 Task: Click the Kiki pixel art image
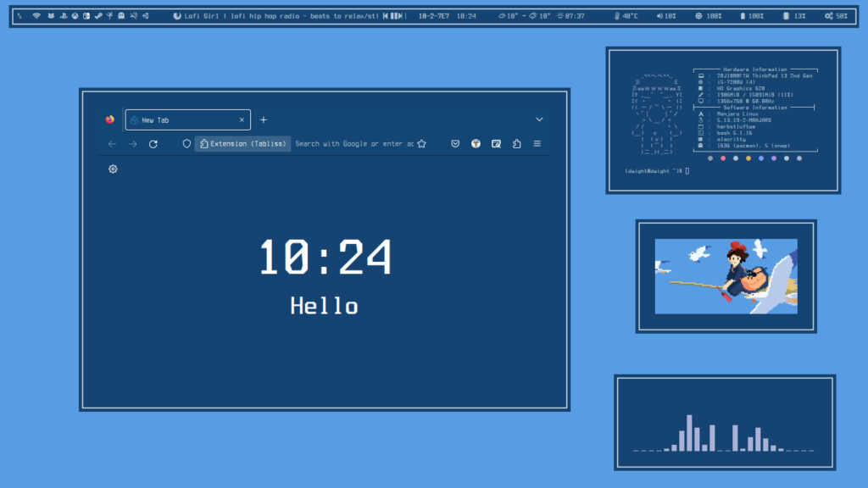click(726, 276)
